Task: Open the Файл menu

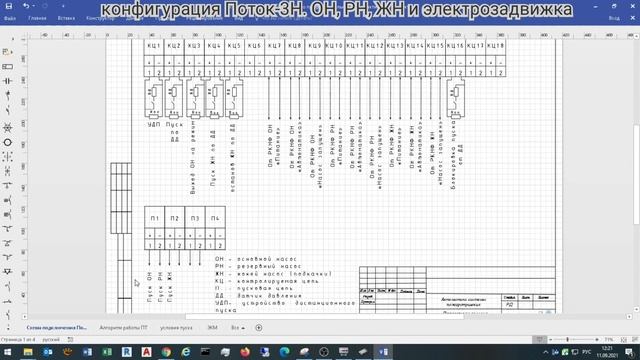Action: click(10, 18)
